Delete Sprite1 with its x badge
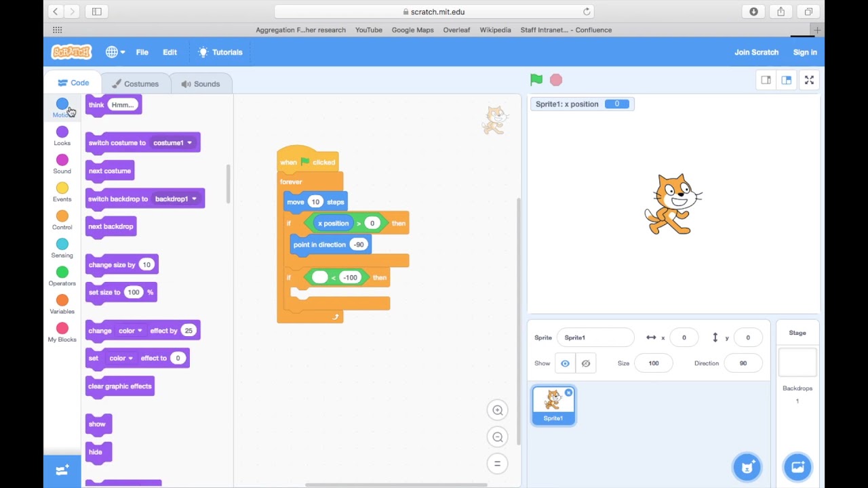 (568, 392)
